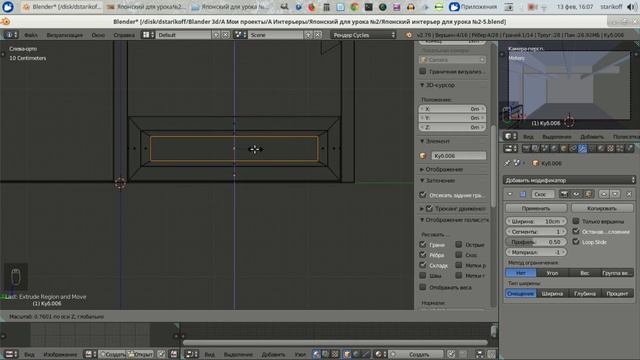
Task: Open the Рендер Cycles engine dropdown
Action: click(x=364, y=35)
